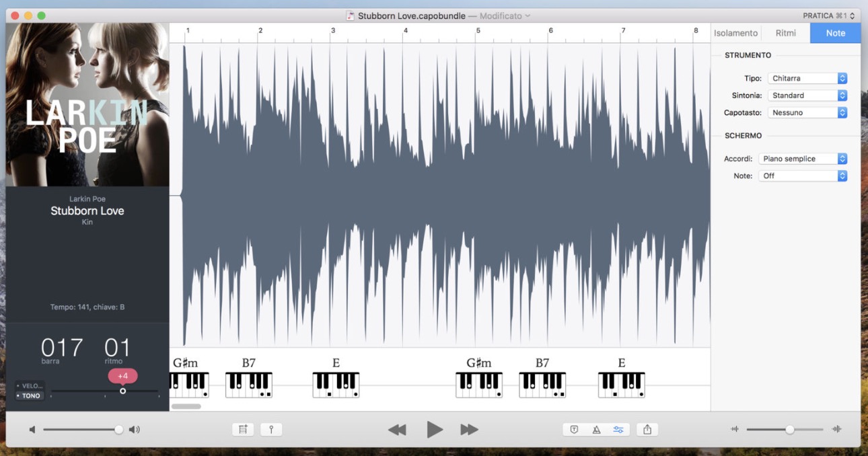
Task: Click the loud speaker icon
Action: coord(135,429)
